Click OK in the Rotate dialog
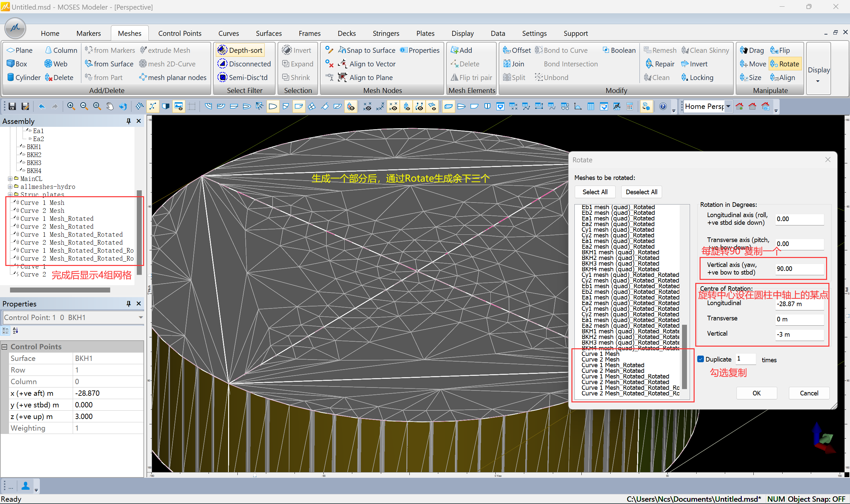The image size is (850, 504). coord(756,393)
